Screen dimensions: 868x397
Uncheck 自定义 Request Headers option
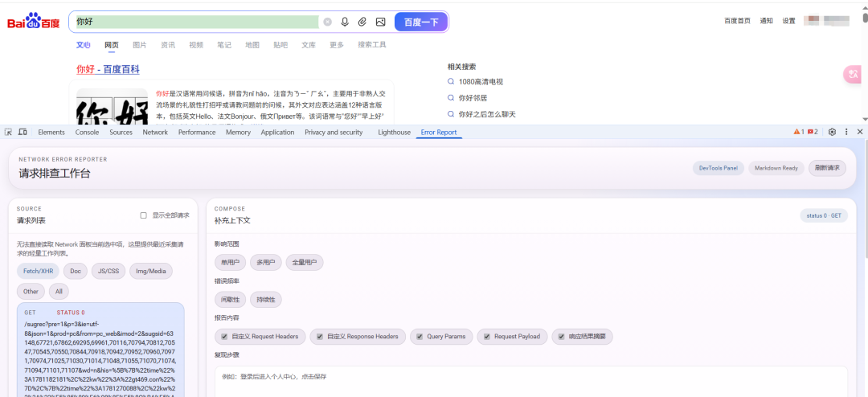coord(224,337)
